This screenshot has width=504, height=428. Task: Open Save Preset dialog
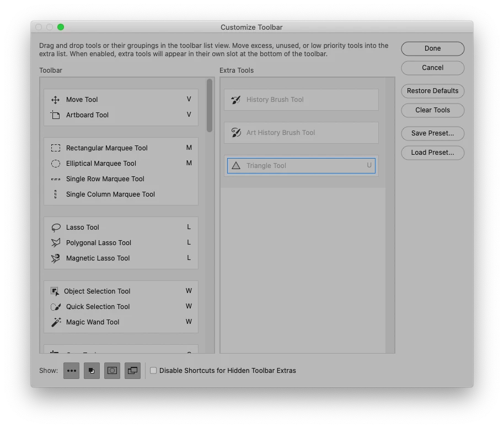pyautogui.click(x=433, y=133)
